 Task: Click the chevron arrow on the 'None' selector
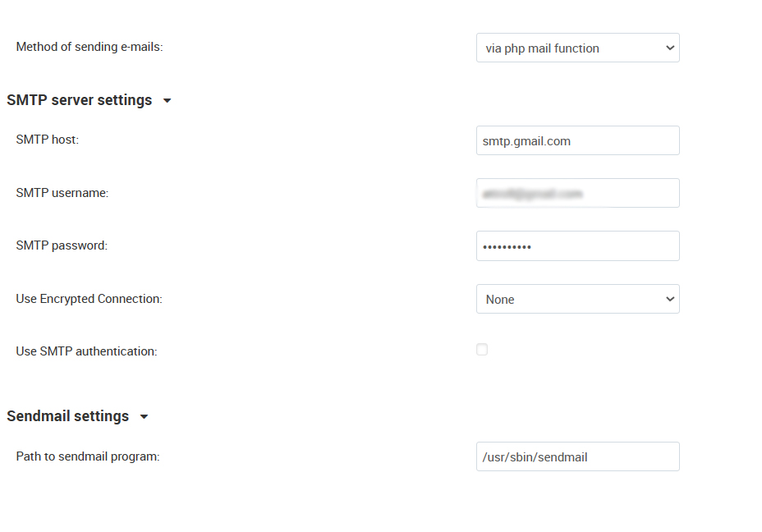click(x=670, y=299)
